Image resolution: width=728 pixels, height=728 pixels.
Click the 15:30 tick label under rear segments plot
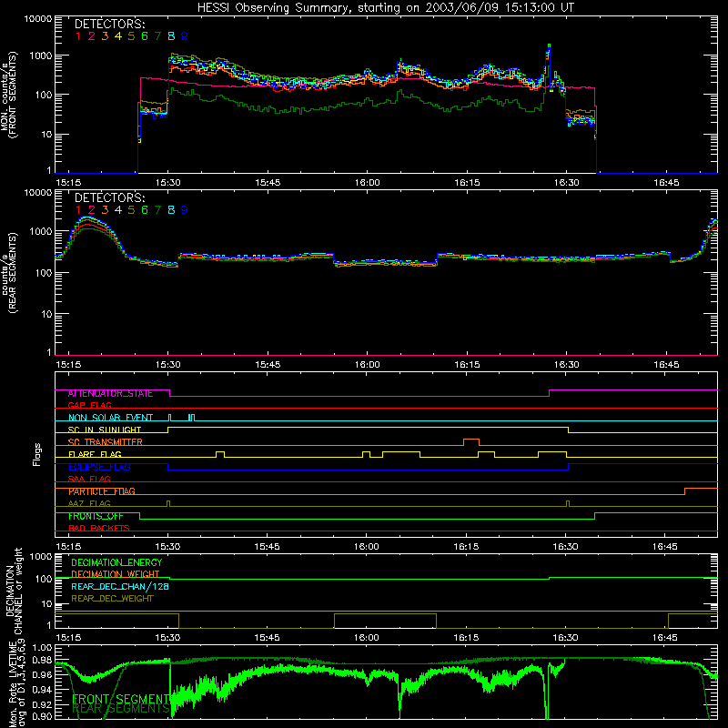click(x=168, y=365)
